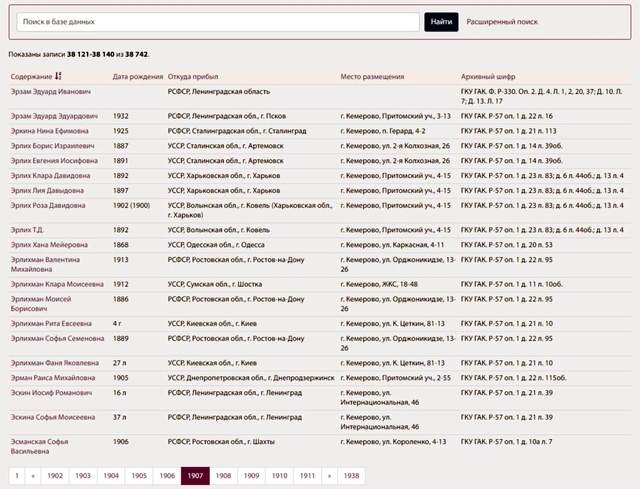Click the previous pages « button
The height and width of the screenshot is (489, 640).
coord(33,476)
